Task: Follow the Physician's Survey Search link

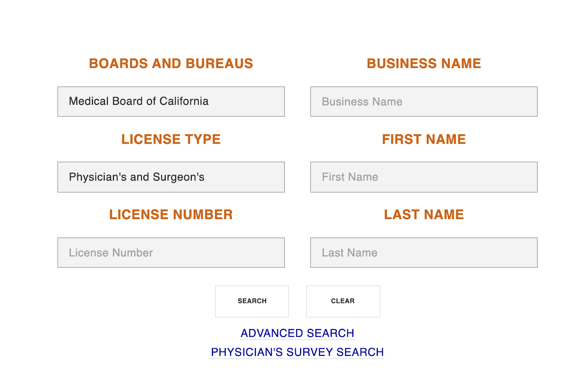Action: click(x=297, y=352)
